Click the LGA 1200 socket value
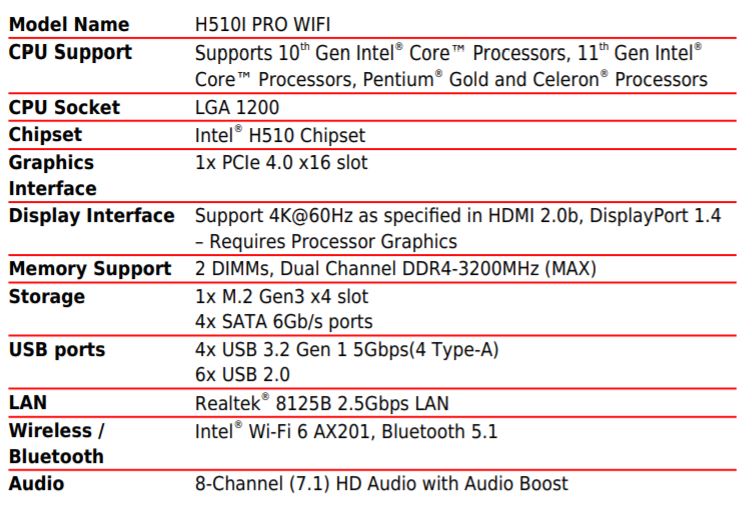The image size is (752, 513). [237, 107]
